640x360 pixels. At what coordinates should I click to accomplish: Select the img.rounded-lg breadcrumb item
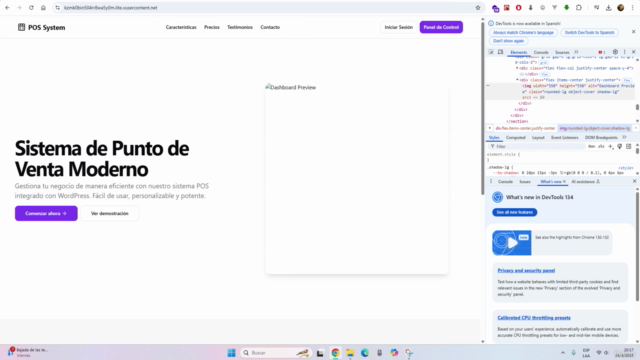594,128
